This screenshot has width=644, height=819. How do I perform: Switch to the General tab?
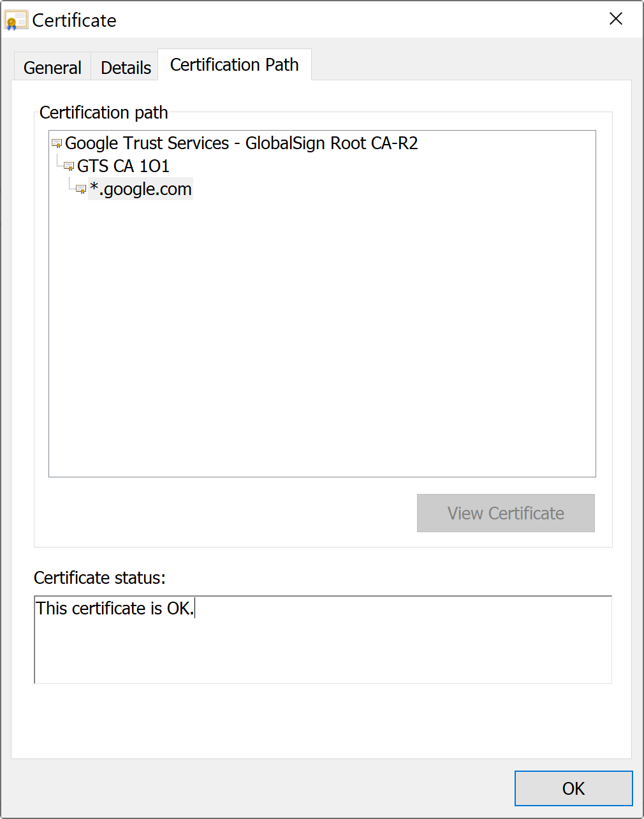52,67
